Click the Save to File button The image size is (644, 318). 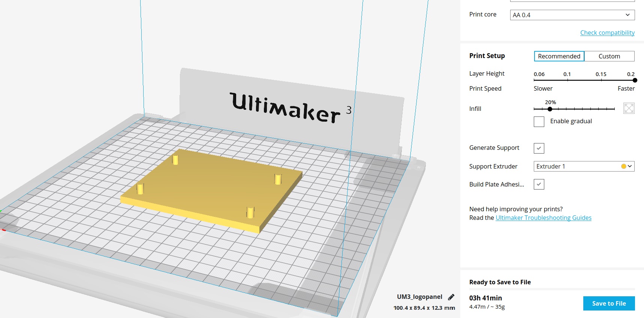coord(609,303)
